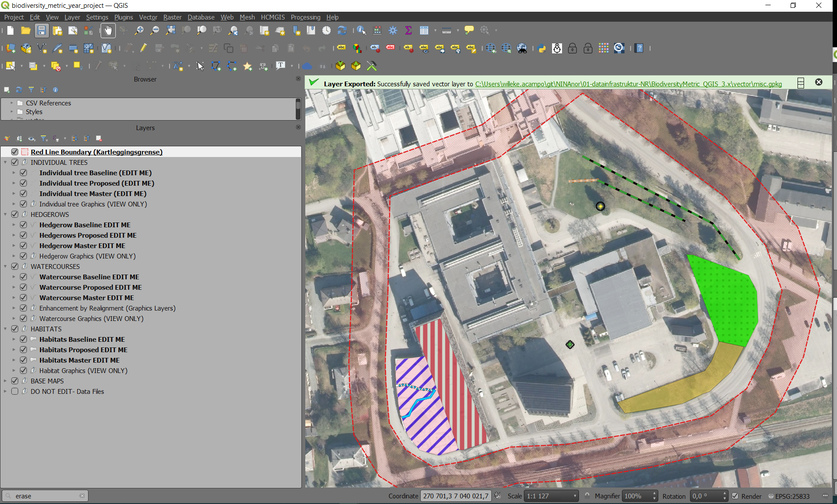
Task: Uncheck Habitat Graphics (VIEW ONLY) layer
Action: click(23, 370)
